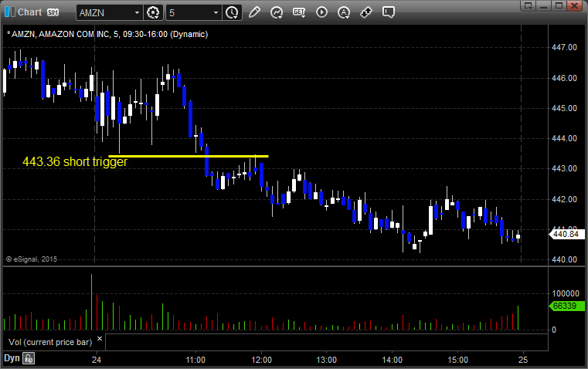
Task: Click the 0 volume axis label
Action: [x=554, y=330]
